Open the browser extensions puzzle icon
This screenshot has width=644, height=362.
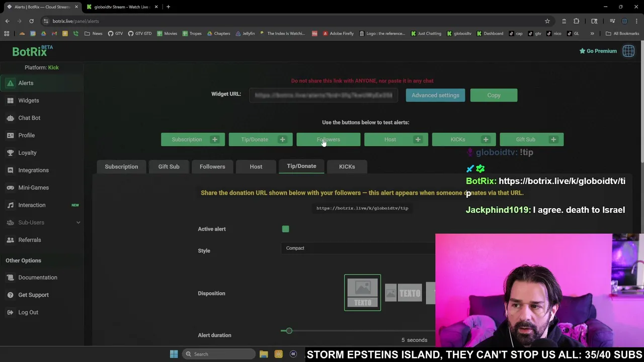(x=576, y=21)
